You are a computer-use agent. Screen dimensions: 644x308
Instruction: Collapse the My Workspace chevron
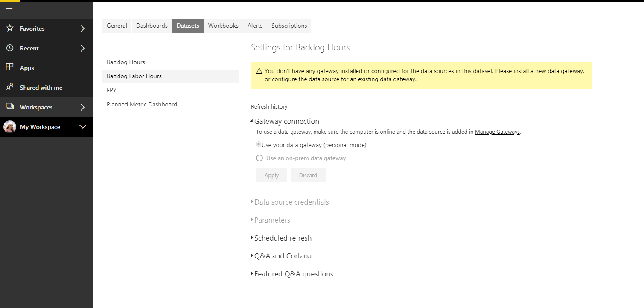click(x=83, y=127)
